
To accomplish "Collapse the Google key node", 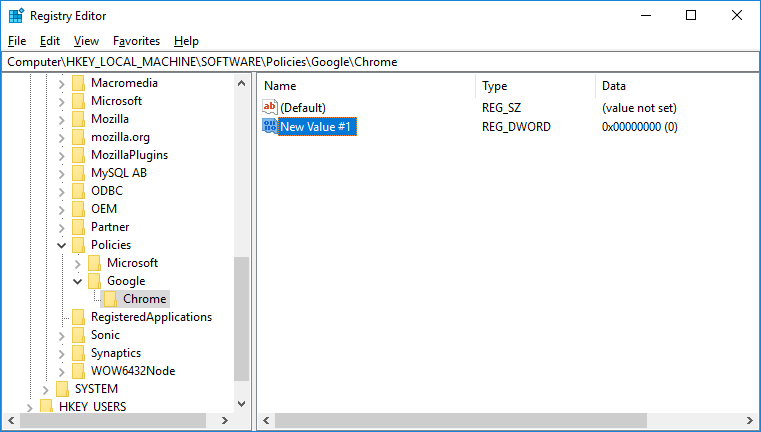I will pos(77,281).
